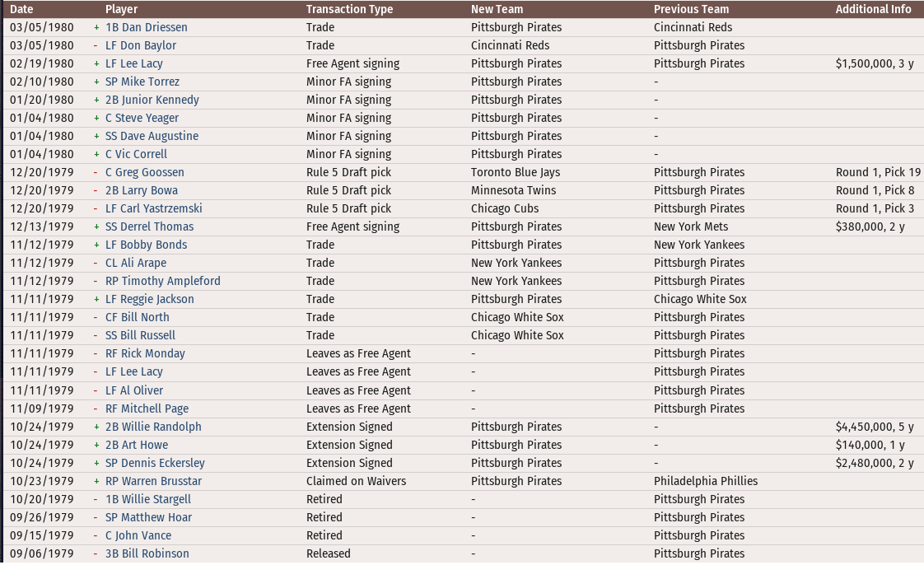Screen dimensions: 924x565
Task: Click the SP Matthew Hoar link
Action: pos(148,518)
